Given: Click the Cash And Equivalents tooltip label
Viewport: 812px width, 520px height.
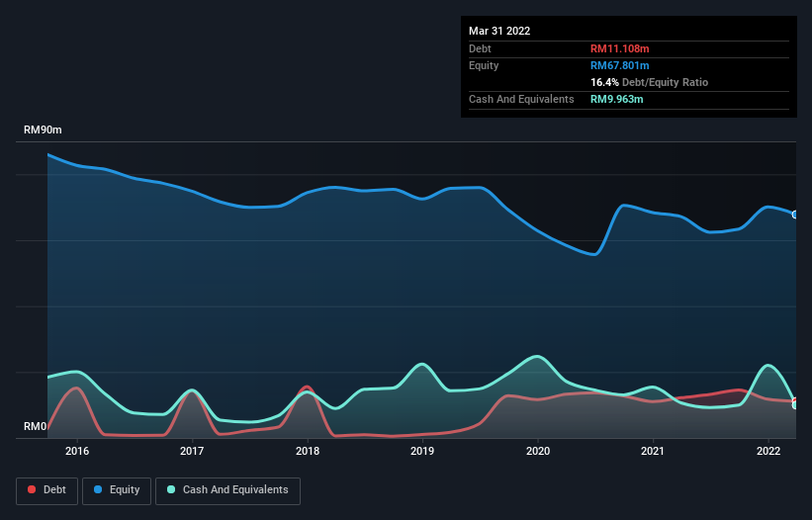Looking at the screenshot, I should tap(521, 99).
